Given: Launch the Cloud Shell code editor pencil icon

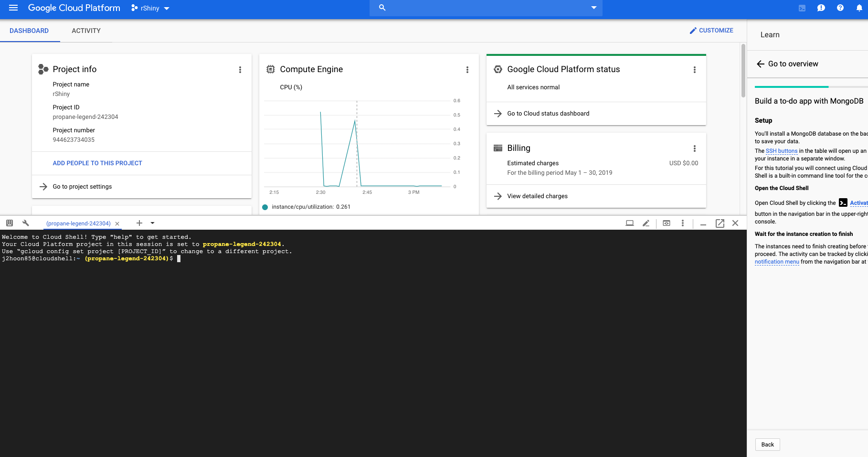Looking at the screenshot, I should pyautogui.click(x=646, y=223).
